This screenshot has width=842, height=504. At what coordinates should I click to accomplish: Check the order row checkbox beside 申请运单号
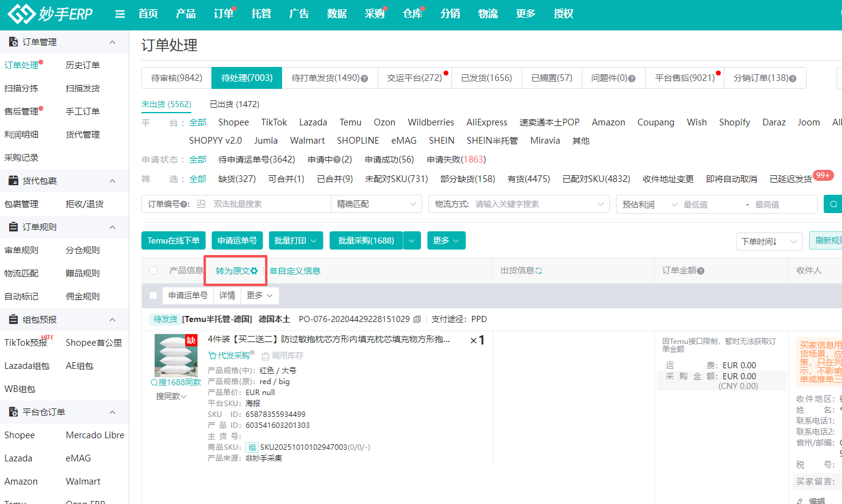pyautogui.click(x=154, y=295)
